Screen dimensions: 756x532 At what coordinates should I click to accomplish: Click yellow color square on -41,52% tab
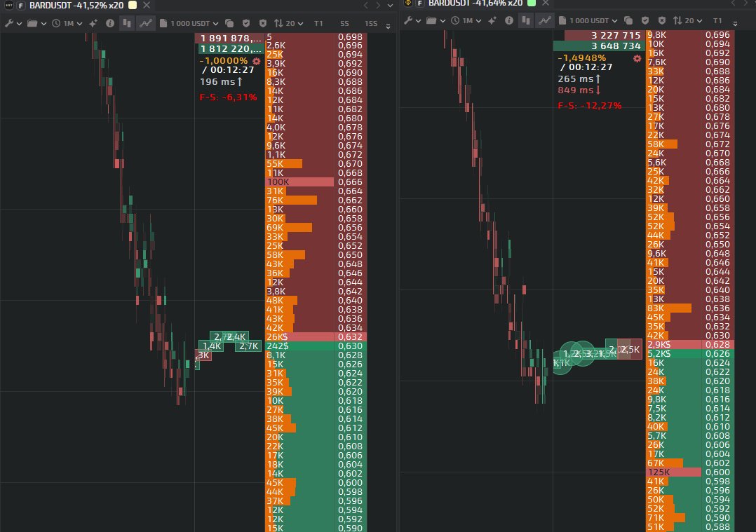[x=132, y=6]
